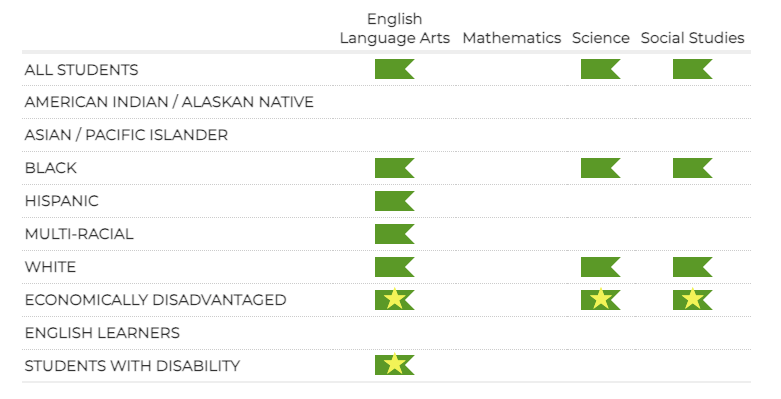Click Economically Disadvantaged Social Studies starred flag
Screen dimensions: 781x399
(x=692, y=299)
